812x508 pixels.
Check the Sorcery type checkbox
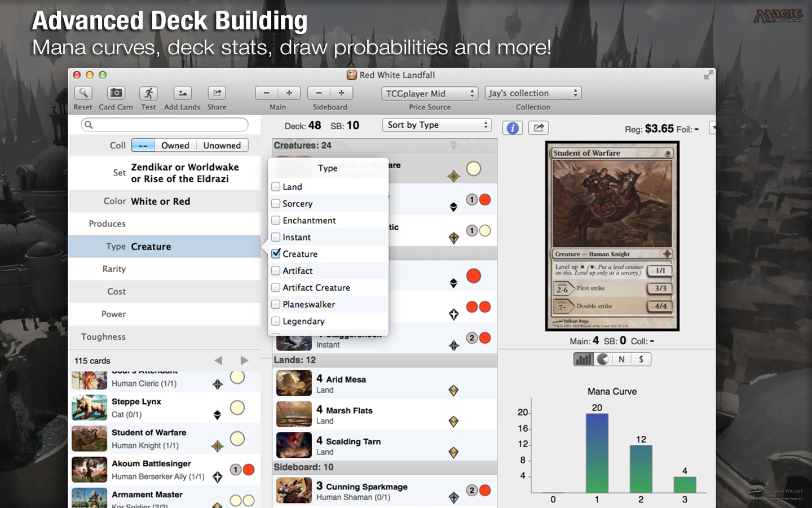[276, 203]
